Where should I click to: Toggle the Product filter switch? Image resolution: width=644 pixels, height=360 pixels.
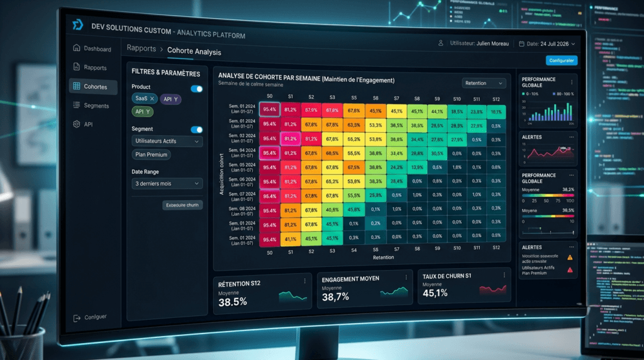[197, 89]
